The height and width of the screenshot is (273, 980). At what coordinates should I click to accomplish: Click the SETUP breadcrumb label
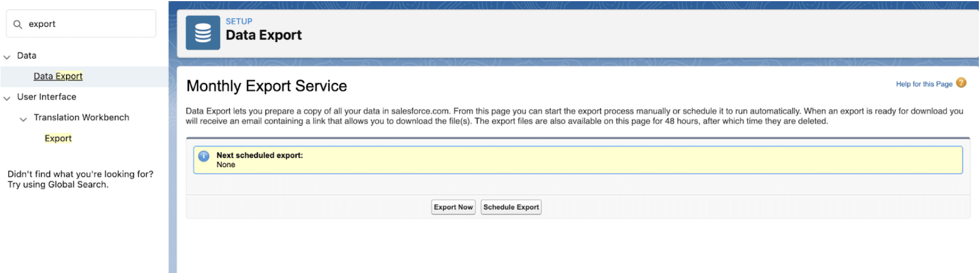point(239,22)
